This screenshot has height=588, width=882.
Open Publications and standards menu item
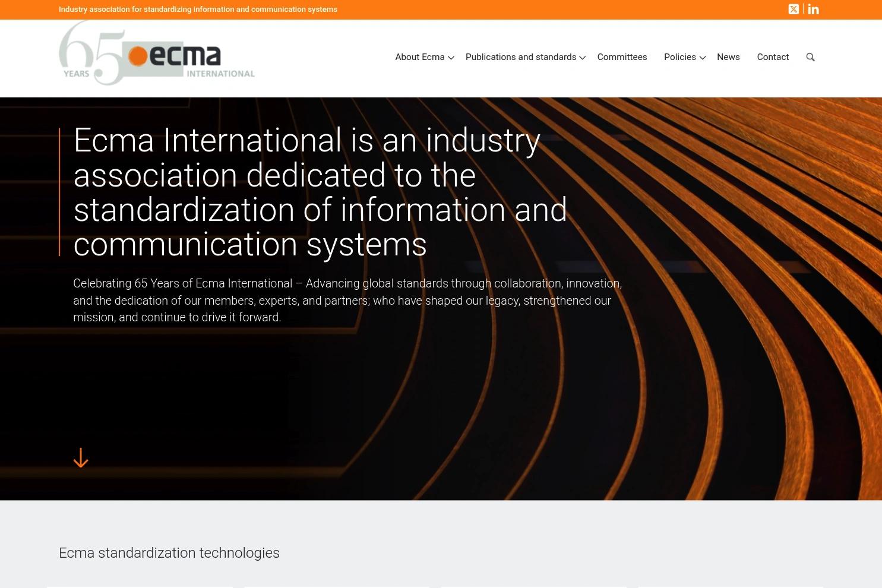coord(521,57)
